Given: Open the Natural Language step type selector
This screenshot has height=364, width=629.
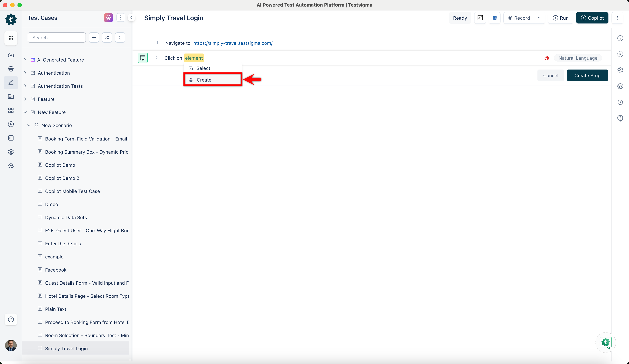Looking at the screenshot, I should (x=578, y=58).
